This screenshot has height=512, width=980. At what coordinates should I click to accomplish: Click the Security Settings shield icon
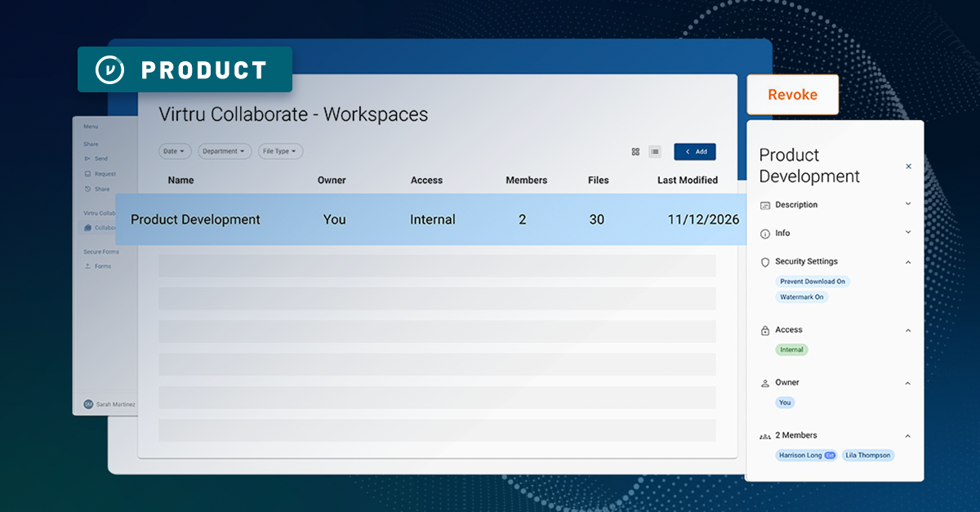765,262
